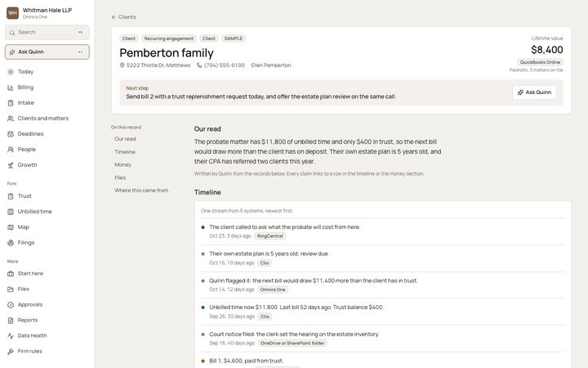Click the Ask Quinn button in sidebar
Viewport: 588px width, 368px height.
(x=47, y=52)
